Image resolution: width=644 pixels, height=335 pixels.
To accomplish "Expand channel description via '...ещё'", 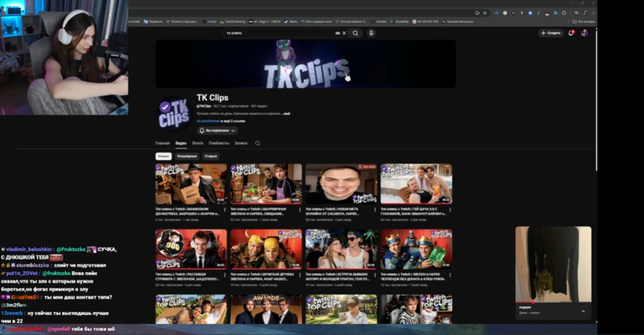I will tap(287, 114).
